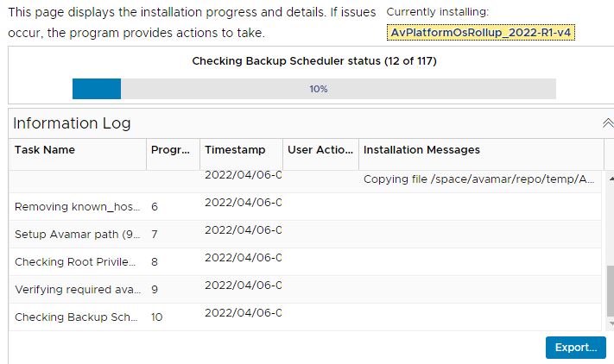Select the Setup Avamar path task row

76,235
